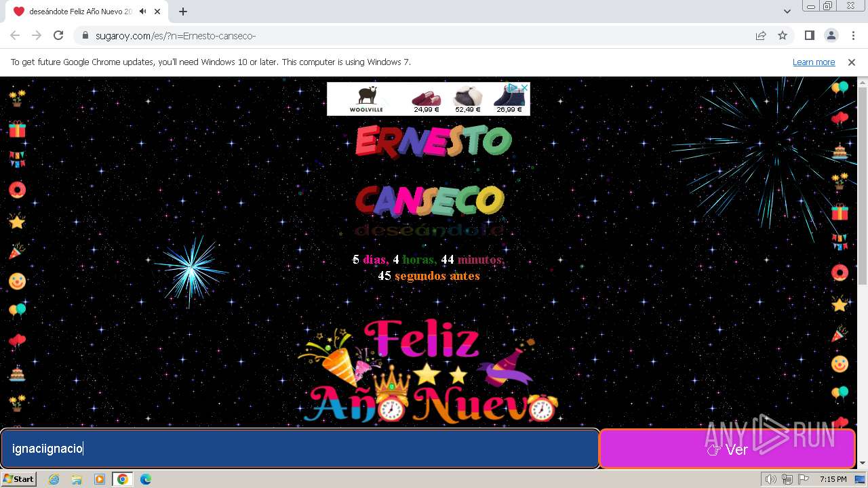Bookmark this page with the star icon
The width and height of the screenshot is (868, 488).
[783, 35]
